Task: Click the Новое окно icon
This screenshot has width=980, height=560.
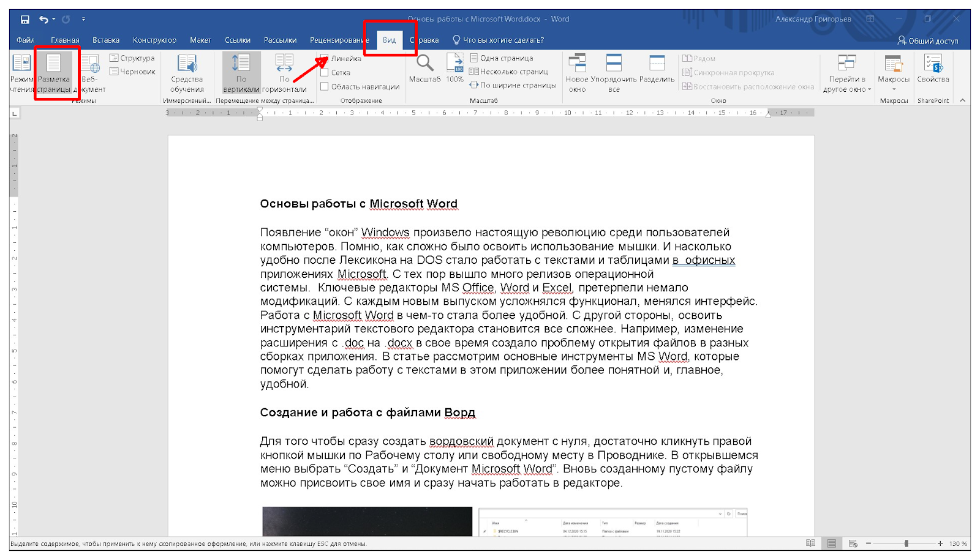Action: tap(577, 73)
